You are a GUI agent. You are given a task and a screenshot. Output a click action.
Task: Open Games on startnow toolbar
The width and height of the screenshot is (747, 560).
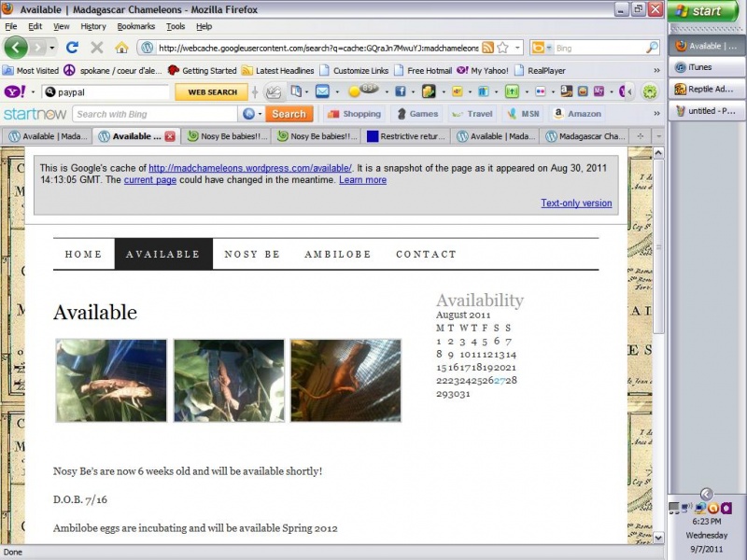[x=417, y=114]
